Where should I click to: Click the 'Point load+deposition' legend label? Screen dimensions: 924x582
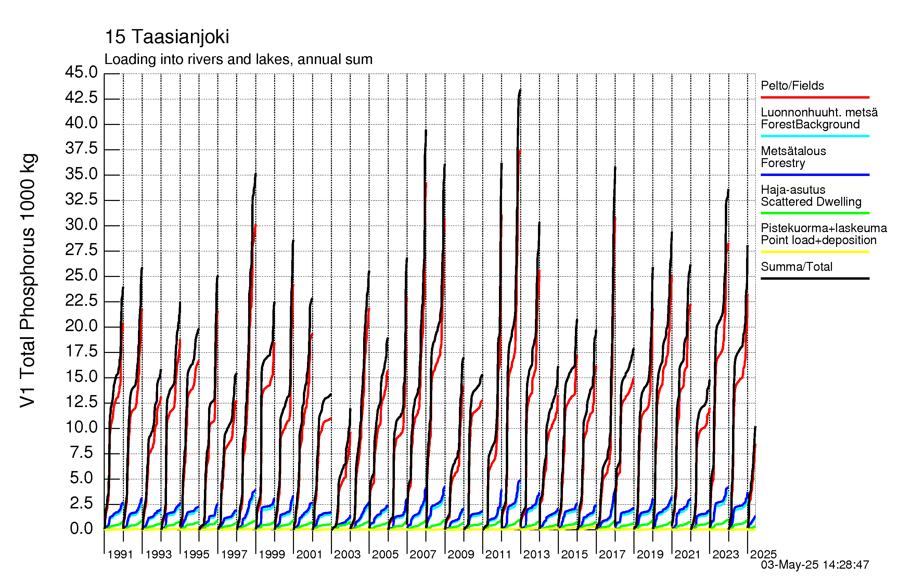pyautogui.click(x=819, y=240)
